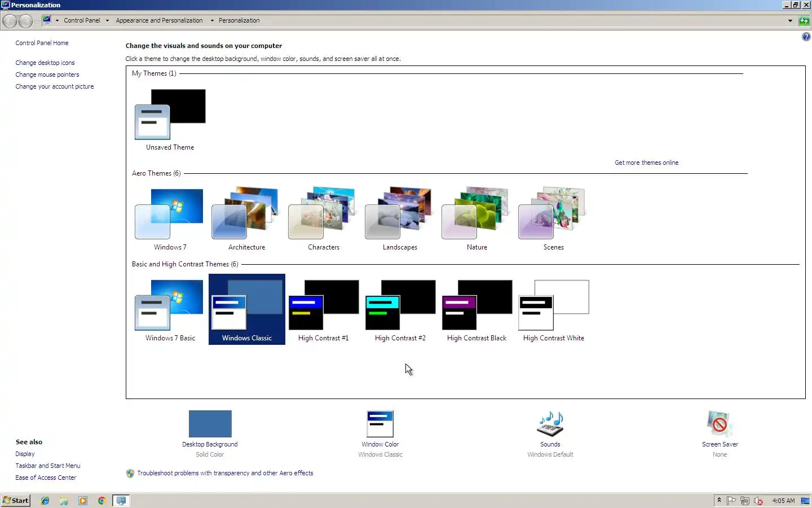Open Screen Saver settings
This screenshot has height=508, width=812.
point(720,433)
